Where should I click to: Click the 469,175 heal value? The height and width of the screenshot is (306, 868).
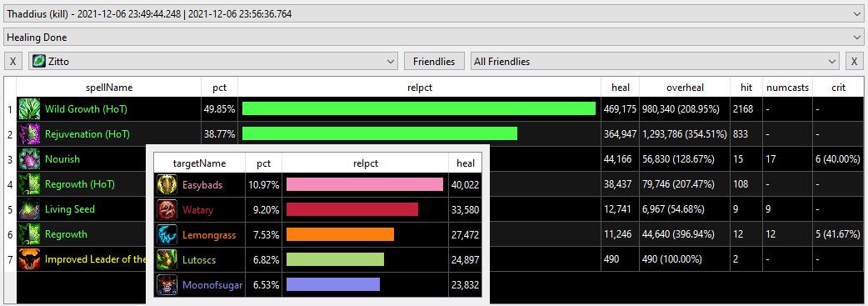point(620,109)
